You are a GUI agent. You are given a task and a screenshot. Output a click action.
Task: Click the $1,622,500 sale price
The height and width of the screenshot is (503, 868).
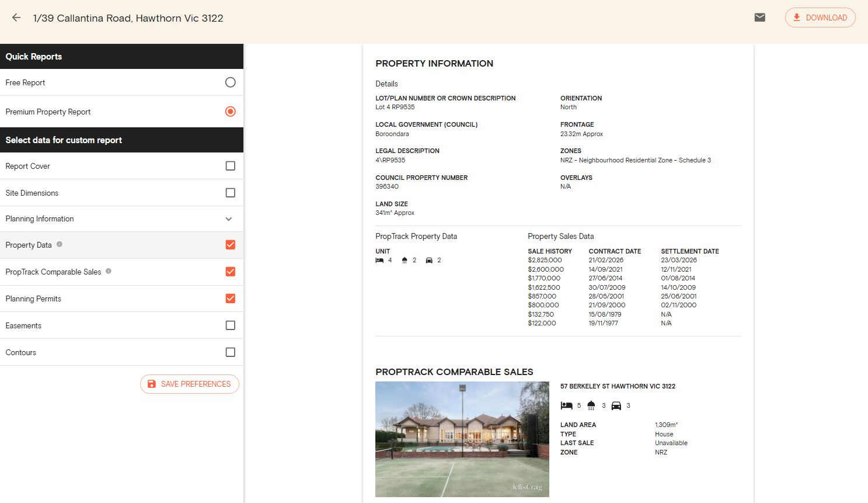(544, 287)
